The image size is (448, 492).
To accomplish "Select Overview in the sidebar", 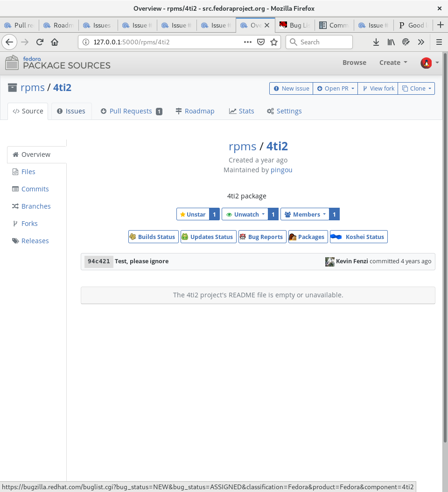I will point(37,155).
